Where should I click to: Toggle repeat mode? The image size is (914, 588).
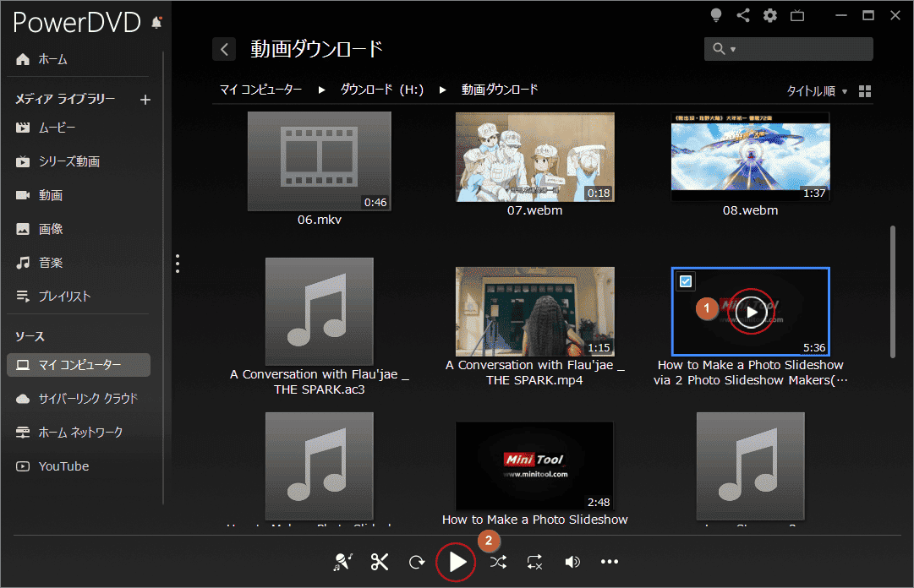click(x=534, y=563)
